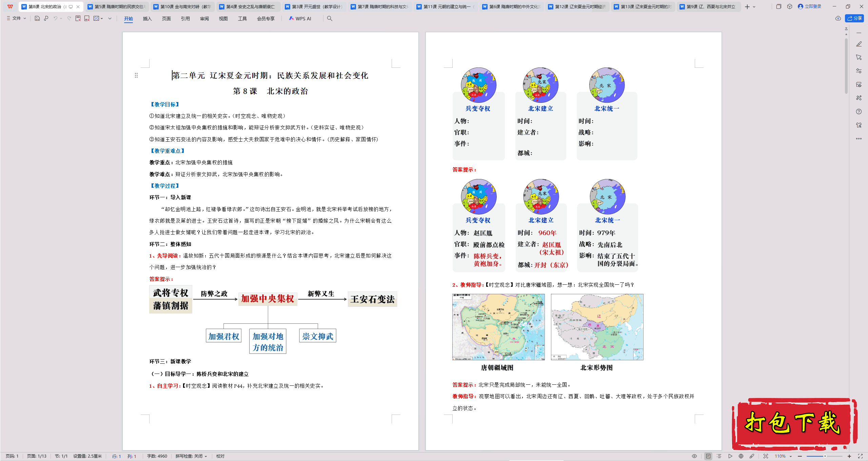
Task: Open the 引用 ribbon tab
Action: click(x=185, y=19)
